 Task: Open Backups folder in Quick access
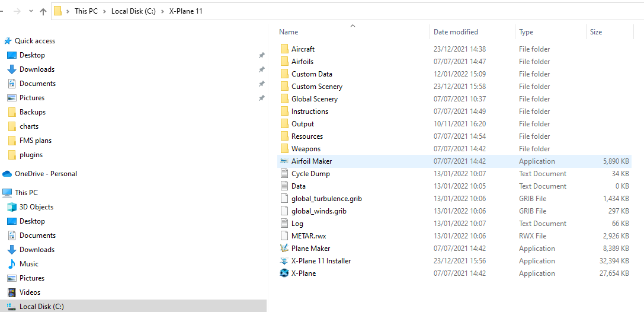pos(33,112)
